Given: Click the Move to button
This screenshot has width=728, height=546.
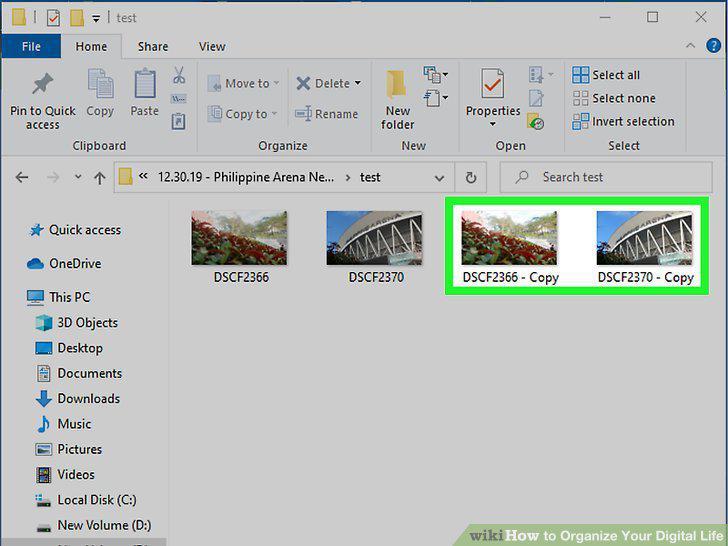Looking at the screenshot, I should [243, 84].
